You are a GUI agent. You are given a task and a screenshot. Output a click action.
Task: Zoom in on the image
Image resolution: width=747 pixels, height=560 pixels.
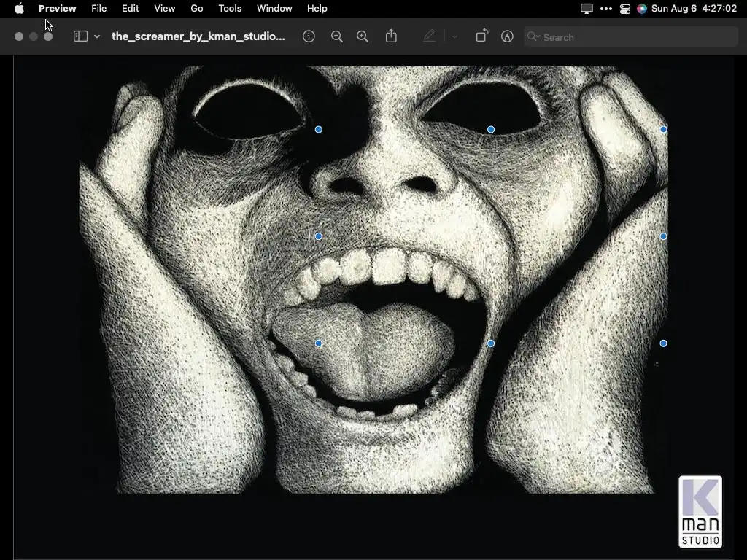[x=363, y=36]
